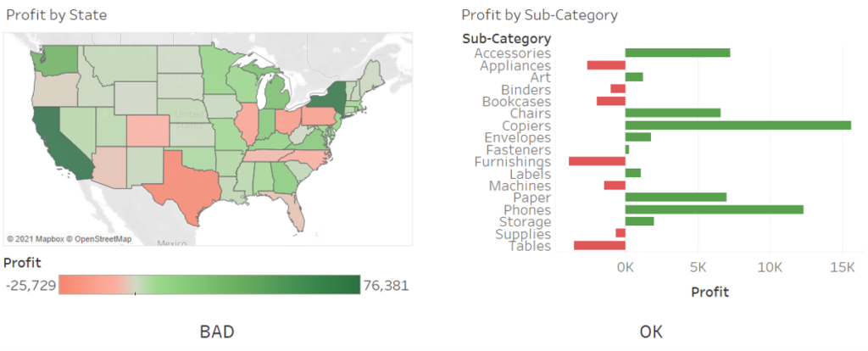Click the Profit color gradient legend
This screenshot has width=868, height=351.
(209, 285)
